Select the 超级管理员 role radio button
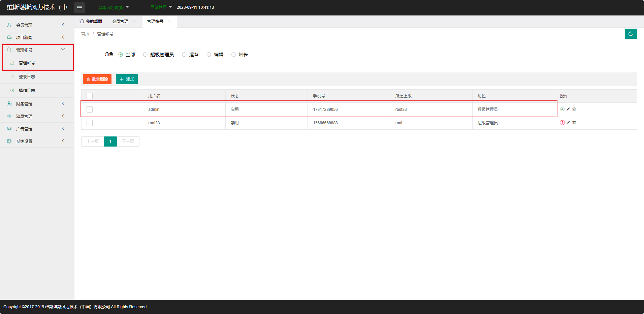This screenshot has height=314, width=644. click(146, 55)
